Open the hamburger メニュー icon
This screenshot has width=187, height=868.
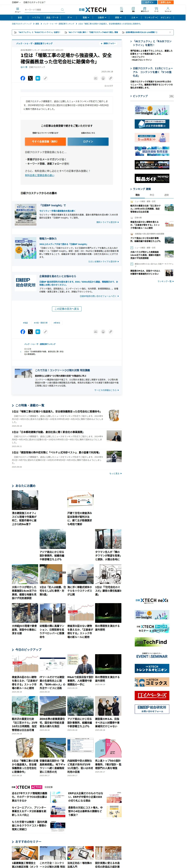pos(17,10)
